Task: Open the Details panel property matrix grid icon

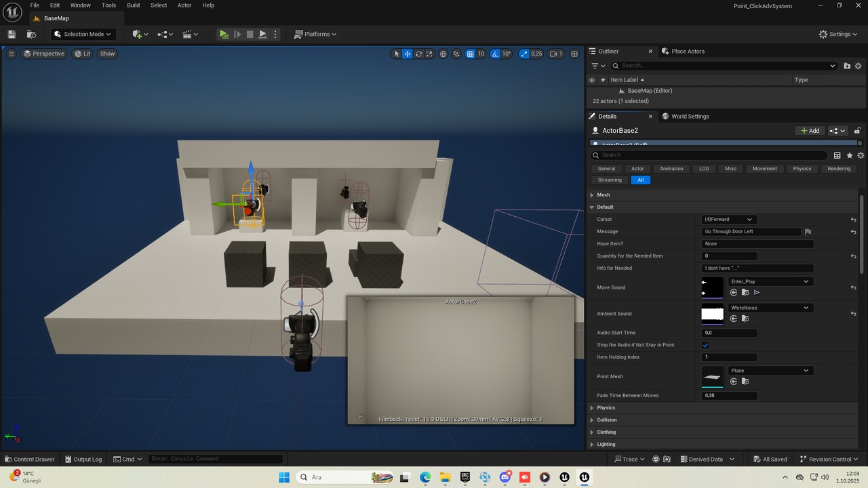Action: pyautogui.click(x=837, y=155)
